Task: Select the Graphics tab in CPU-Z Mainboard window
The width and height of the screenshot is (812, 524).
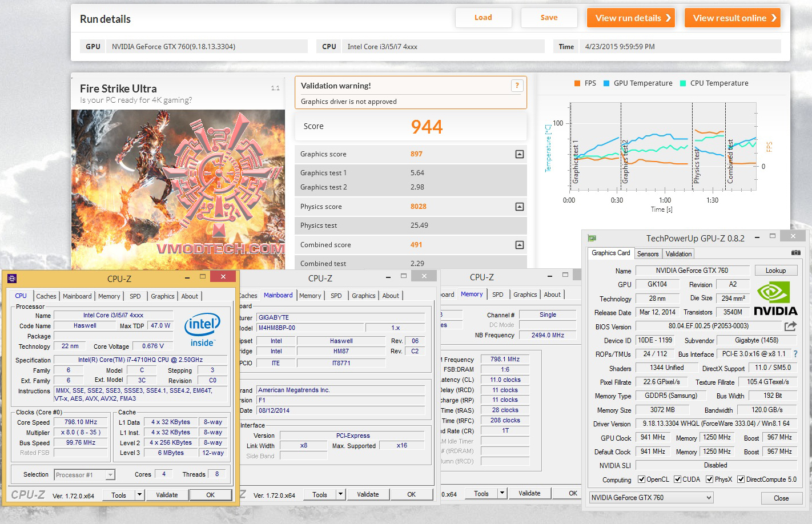Action: click(364, 296)
